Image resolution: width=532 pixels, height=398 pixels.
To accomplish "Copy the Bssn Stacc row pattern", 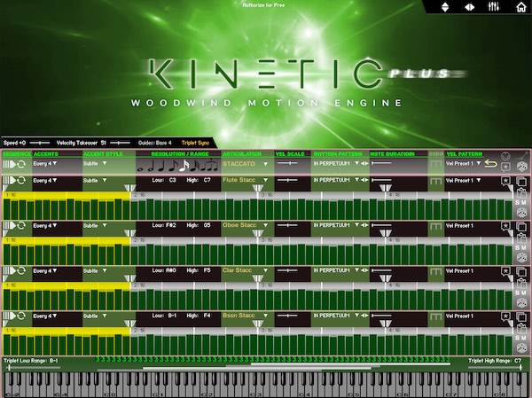I will (x=521, y=317).
